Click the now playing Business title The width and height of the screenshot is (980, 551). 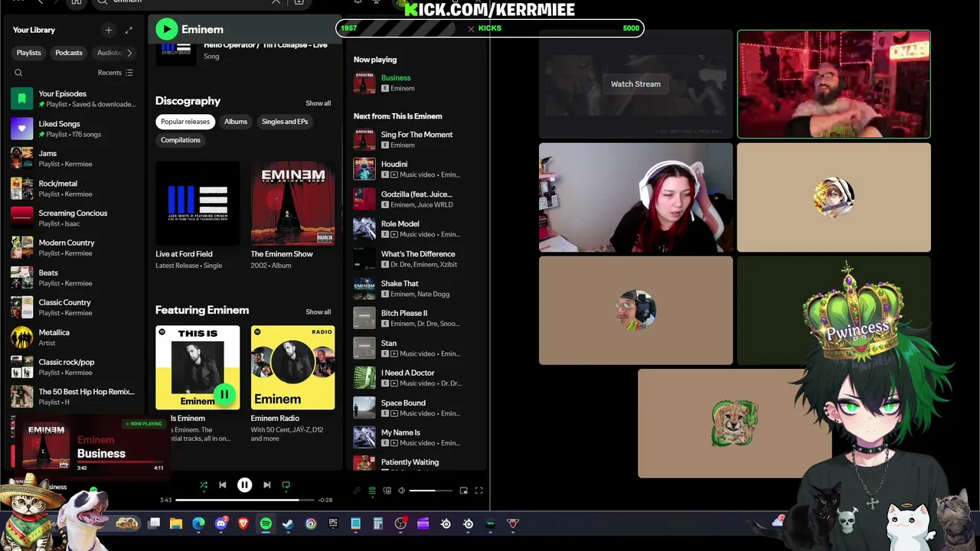pyautogui.click(x=396, y=78)
